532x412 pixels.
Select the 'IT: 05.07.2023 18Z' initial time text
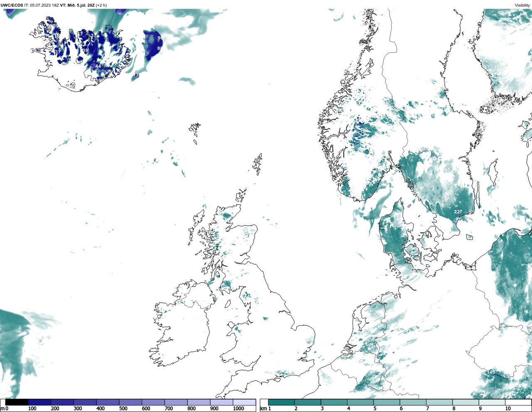(x=42, y=5)
